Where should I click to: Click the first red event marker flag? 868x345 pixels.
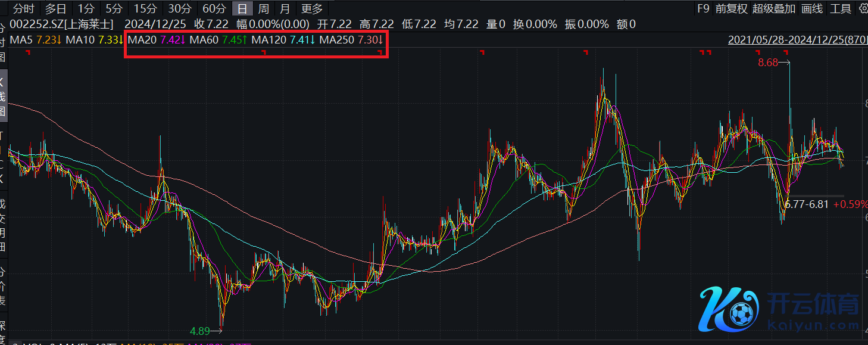coord(28,53)
